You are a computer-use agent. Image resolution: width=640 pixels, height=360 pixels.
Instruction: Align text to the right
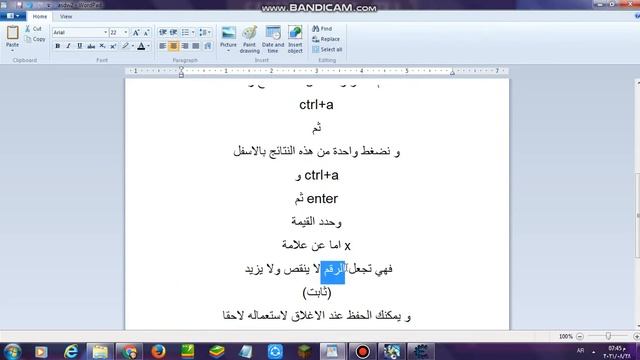(x=185, y=46)
